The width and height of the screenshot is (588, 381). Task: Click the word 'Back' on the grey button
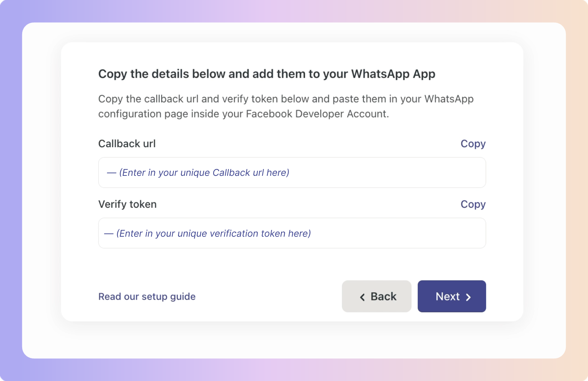[x=383, y=296]
